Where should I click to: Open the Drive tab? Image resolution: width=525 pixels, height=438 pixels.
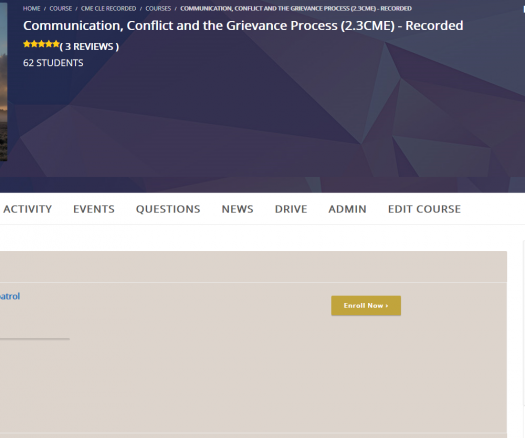click(x=291, y=209)
